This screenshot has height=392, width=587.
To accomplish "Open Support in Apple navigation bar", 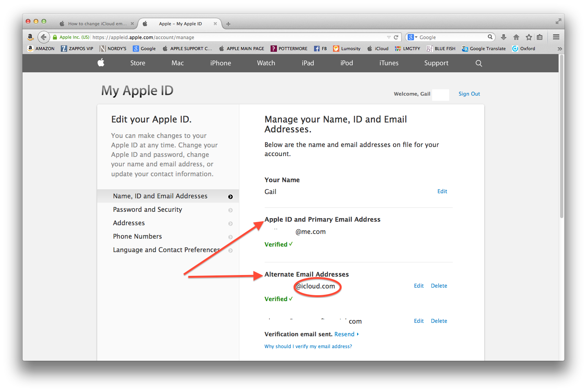I will coord(436,63).
